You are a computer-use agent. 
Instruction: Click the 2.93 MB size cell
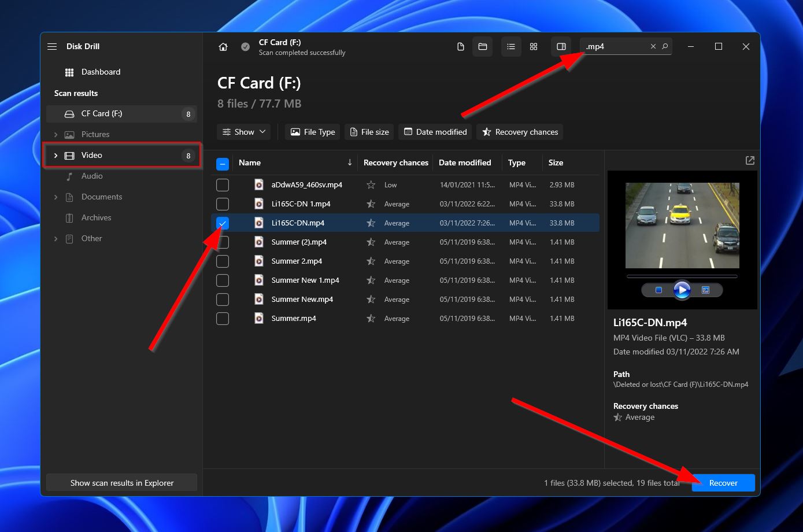[561, 185]
